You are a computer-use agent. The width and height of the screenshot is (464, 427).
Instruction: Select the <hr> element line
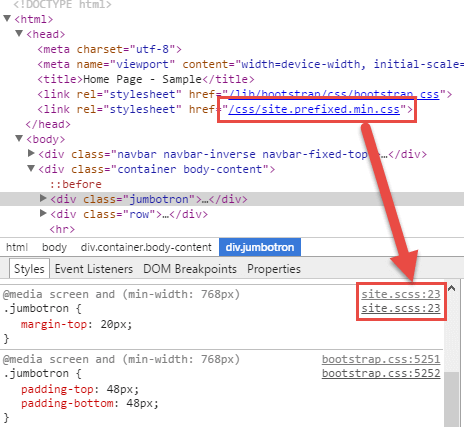(62, 229)
